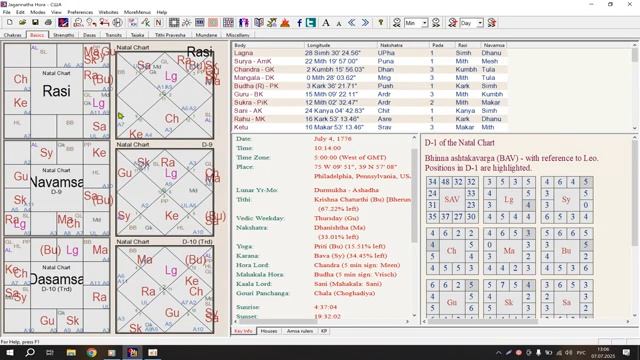
Task: Click the help pin icon in toolbar
Action: (x=381, y=23)
